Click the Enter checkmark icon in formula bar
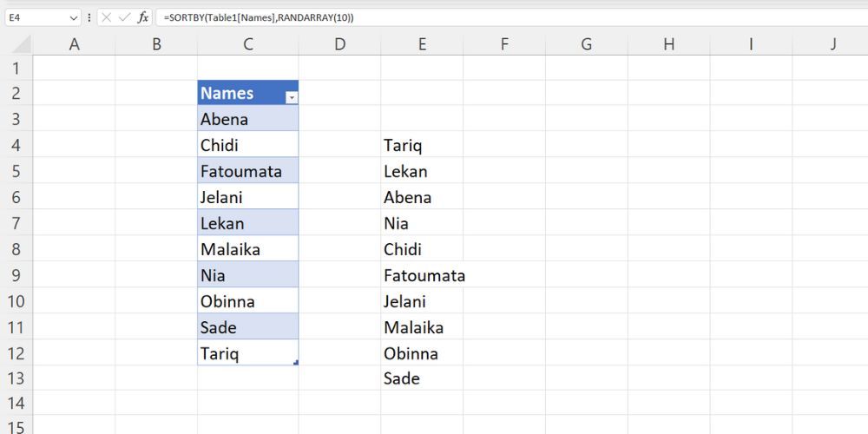This screenshot has height=434, width=868. pyautogui.click(x=124, y=17)
